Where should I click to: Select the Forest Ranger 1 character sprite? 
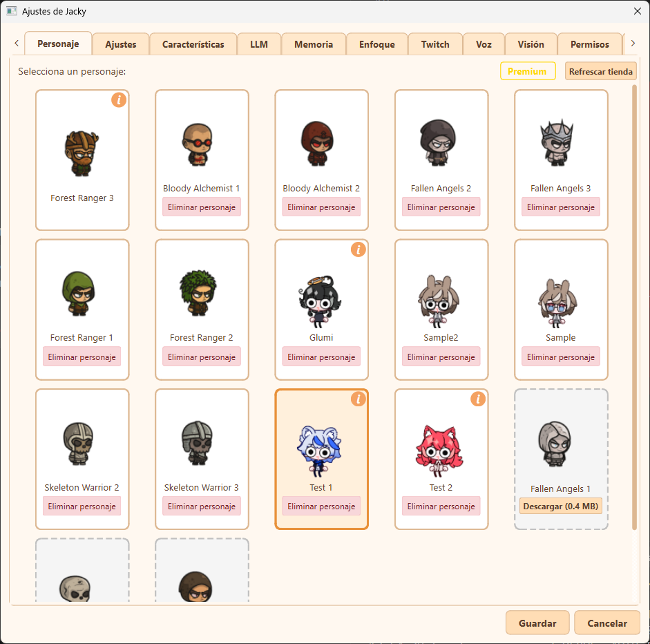click(79, 294)
